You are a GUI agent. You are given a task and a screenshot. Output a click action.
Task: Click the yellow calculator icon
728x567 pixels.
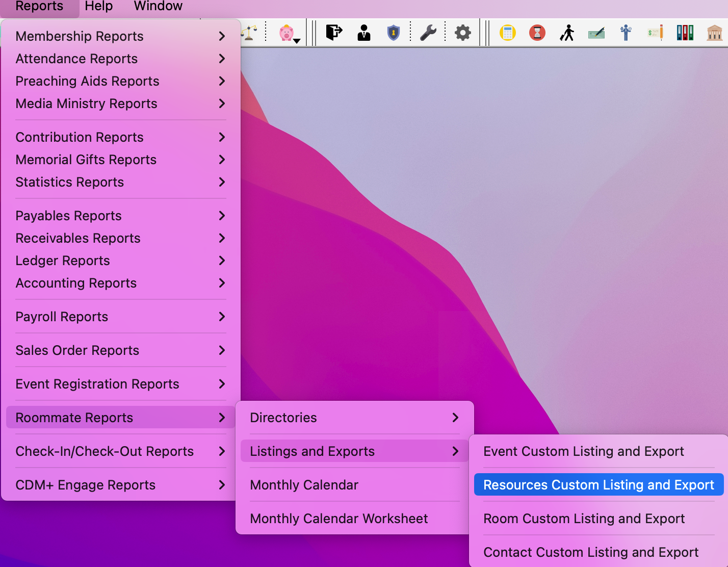point(507,33)
